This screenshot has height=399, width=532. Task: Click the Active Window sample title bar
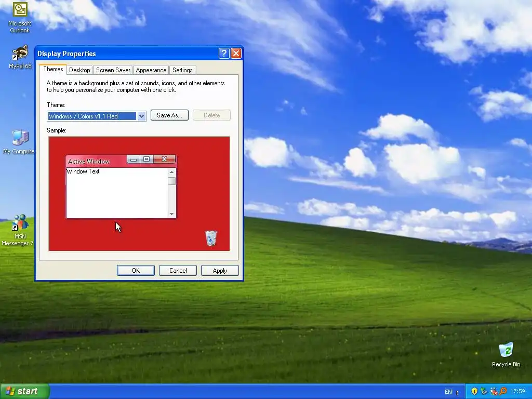(x=97, y=161)
